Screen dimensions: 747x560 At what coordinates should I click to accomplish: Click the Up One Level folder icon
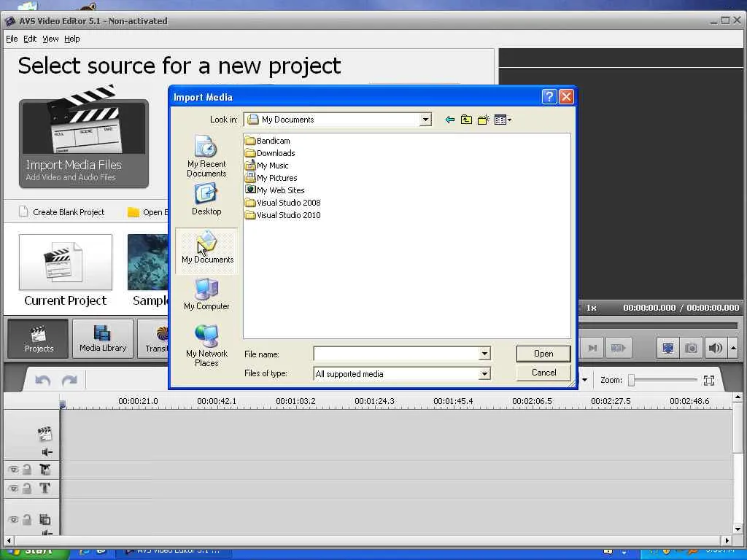tap(466, 120)
